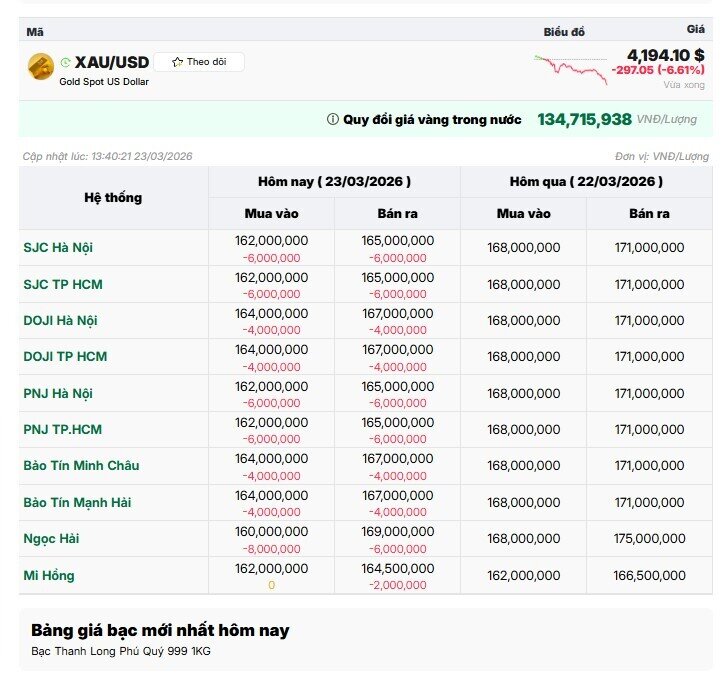Click the XAU/USD symbol title
The width and height of the screenshot is (722, 680).
[x=112, y=62]
